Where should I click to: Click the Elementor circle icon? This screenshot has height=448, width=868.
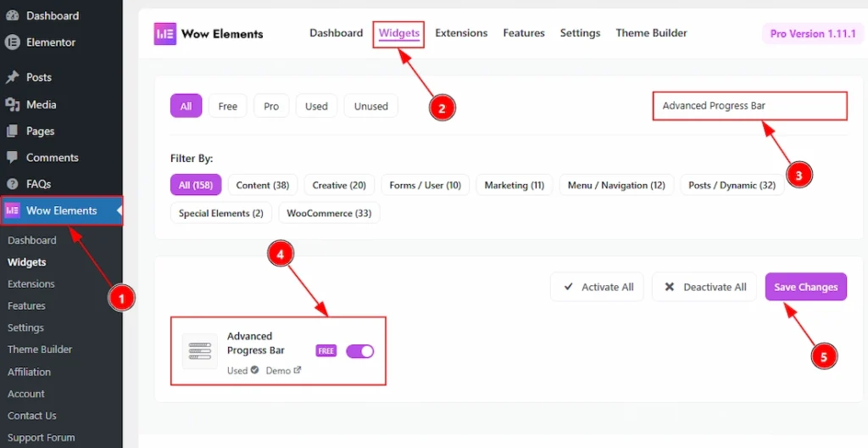click(12, 42)
